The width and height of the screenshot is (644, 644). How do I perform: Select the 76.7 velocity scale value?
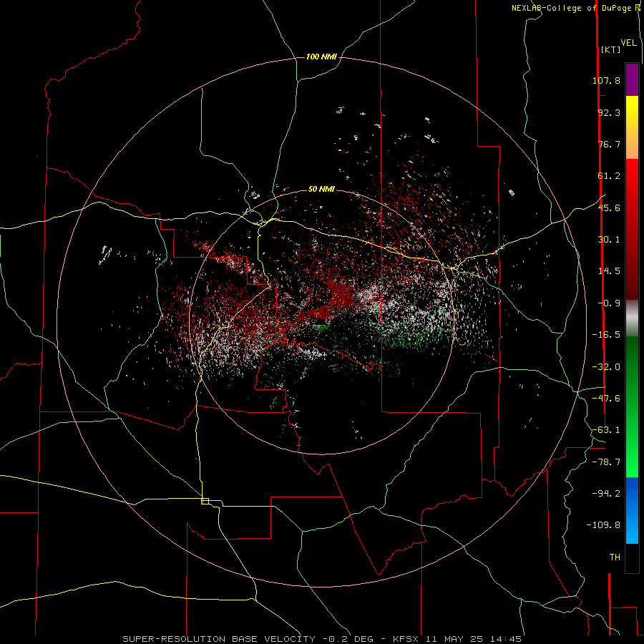[609, 144]
